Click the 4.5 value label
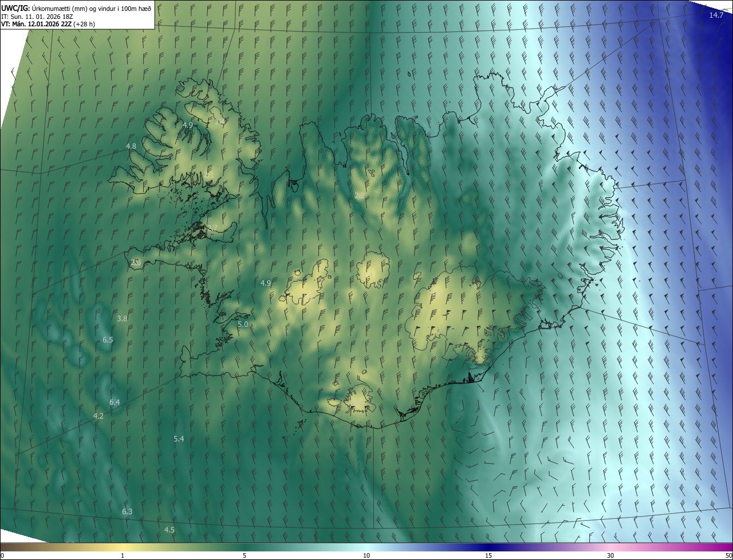Screen dimensions: 733x560 click(169, 530)
